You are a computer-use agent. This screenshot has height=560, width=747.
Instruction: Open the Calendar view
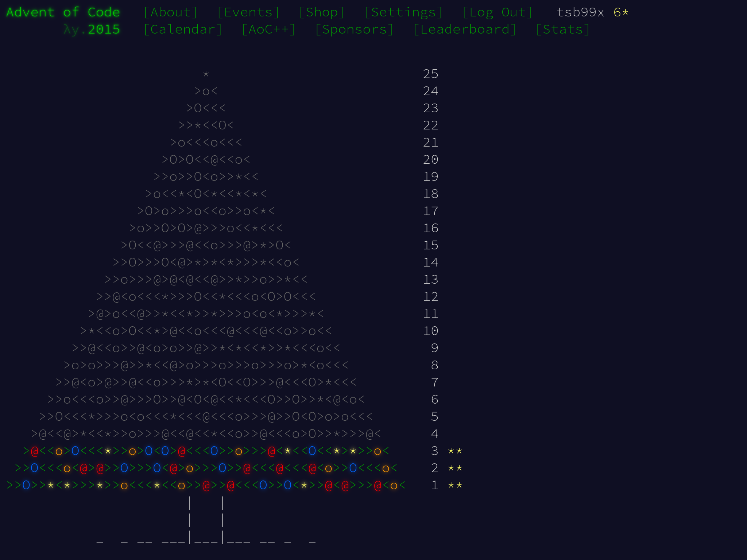click(x=183, y=30)
